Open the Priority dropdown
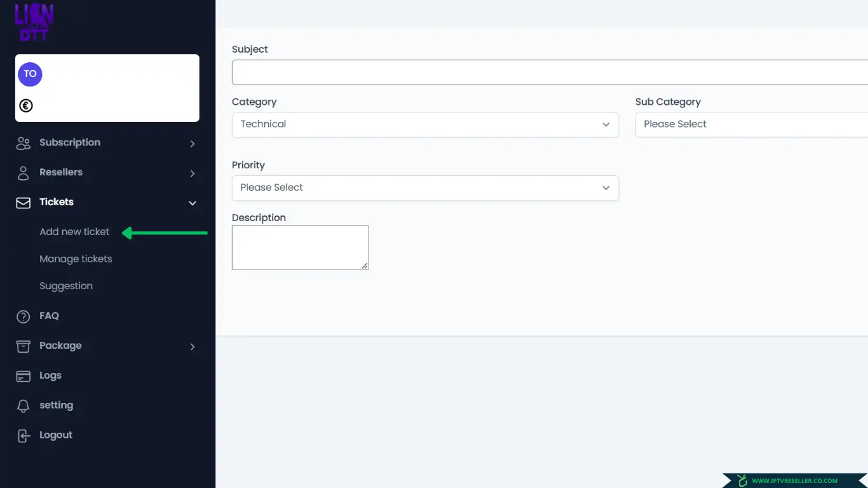This screenshot has height=488, width=868. click(x=424, y=188)
